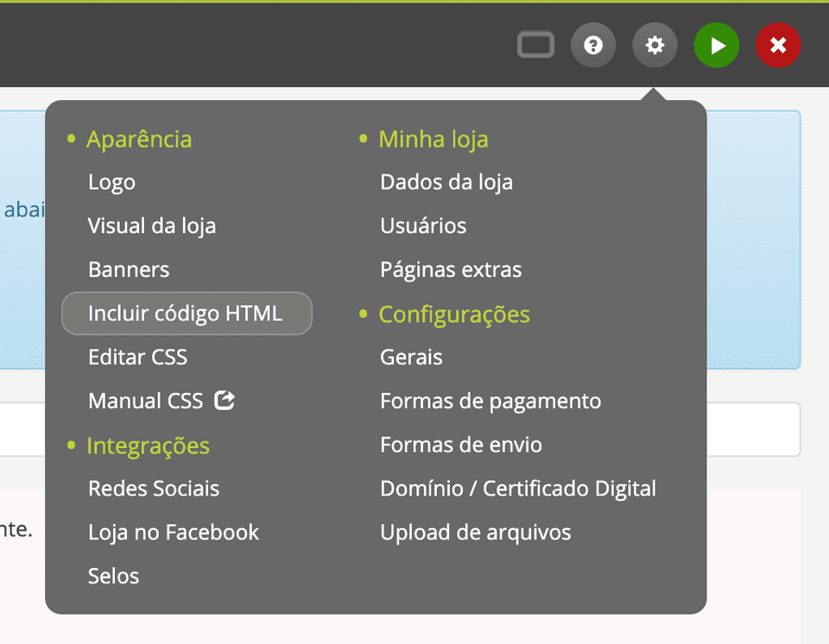Click the gear settings icon

pyautogui.click(x=655, y=45)
